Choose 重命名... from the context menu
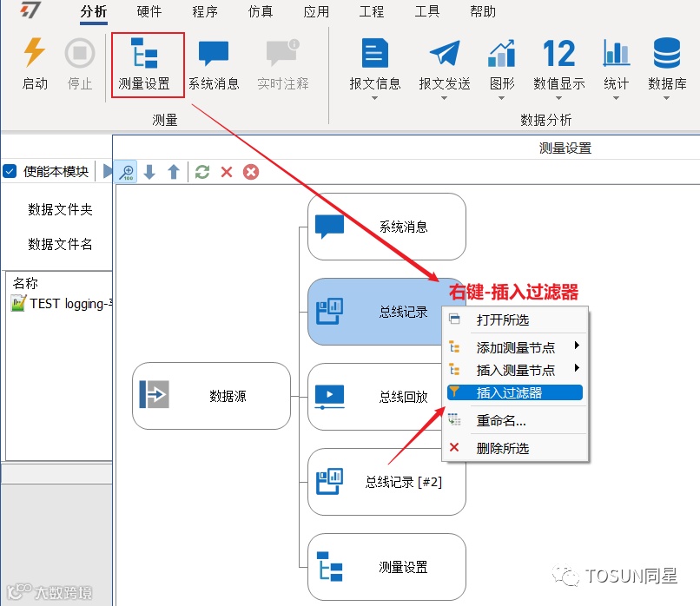The width and height of the screenshot is (700, 606). [x=515, y=420]
